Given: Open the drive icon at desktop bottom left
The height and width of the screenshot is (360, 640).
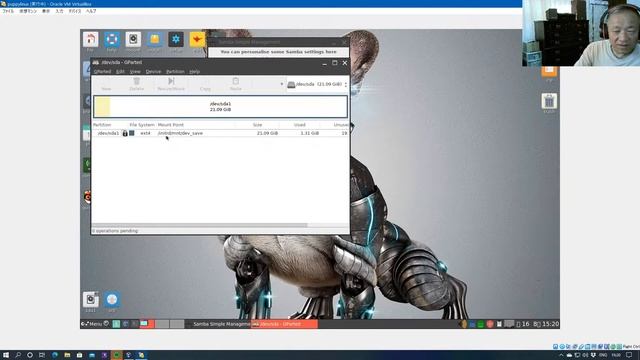Looking at the screenshot, I should (90, 300).
